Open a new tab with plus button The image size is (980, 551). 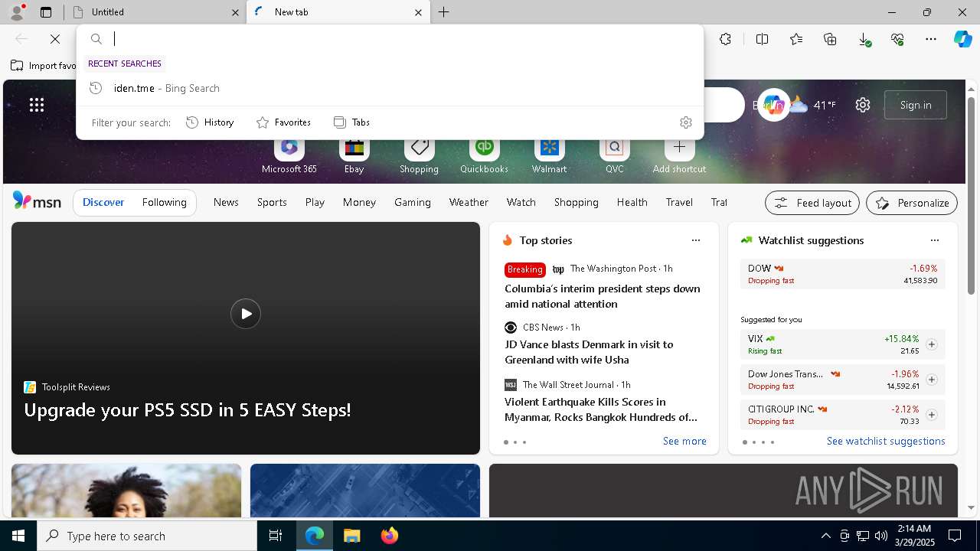pos(444,12)
